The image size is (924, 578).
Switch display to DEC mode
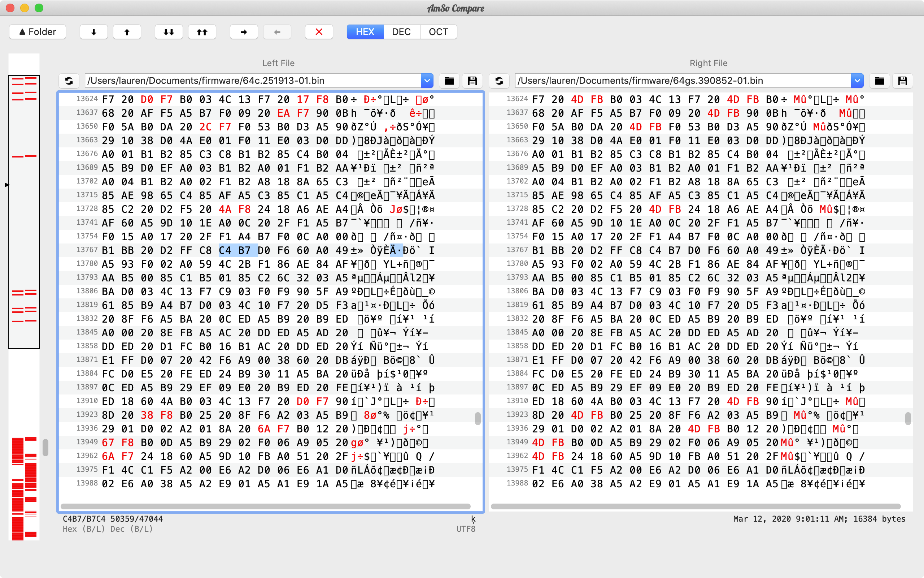pos(402,32)
